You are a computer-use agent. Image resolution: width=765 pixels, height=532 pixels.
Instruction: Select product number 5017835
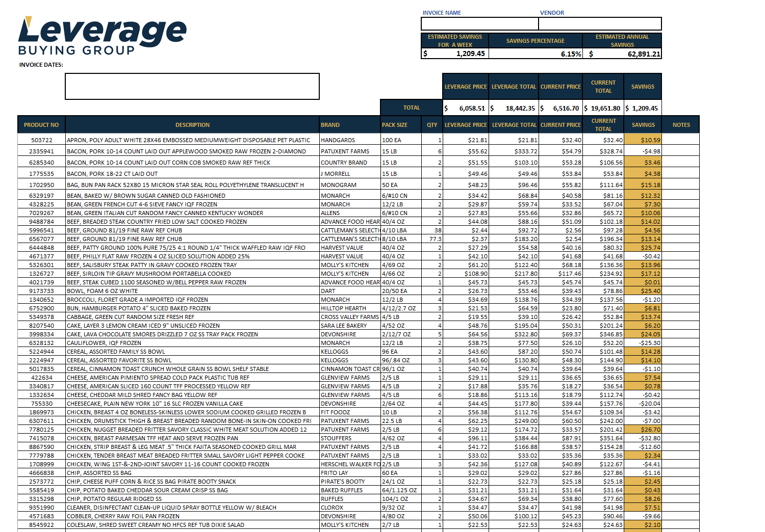(x=42, y=369)
